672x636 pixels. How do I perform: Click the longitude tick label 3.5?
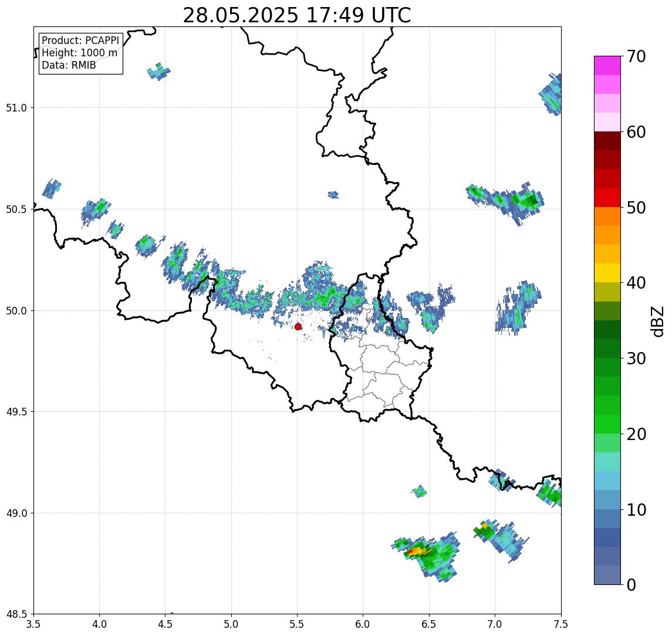click(x=33, y=624)
